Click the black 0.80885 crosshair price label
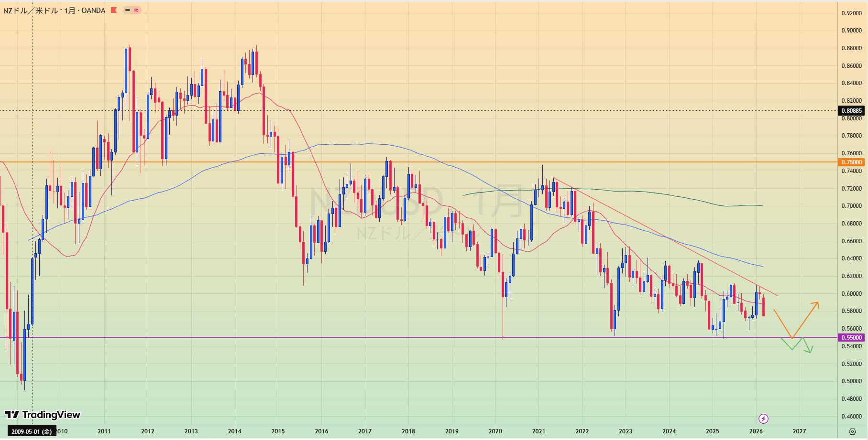This screenshot has height=440, width=868. click(852, 111)
